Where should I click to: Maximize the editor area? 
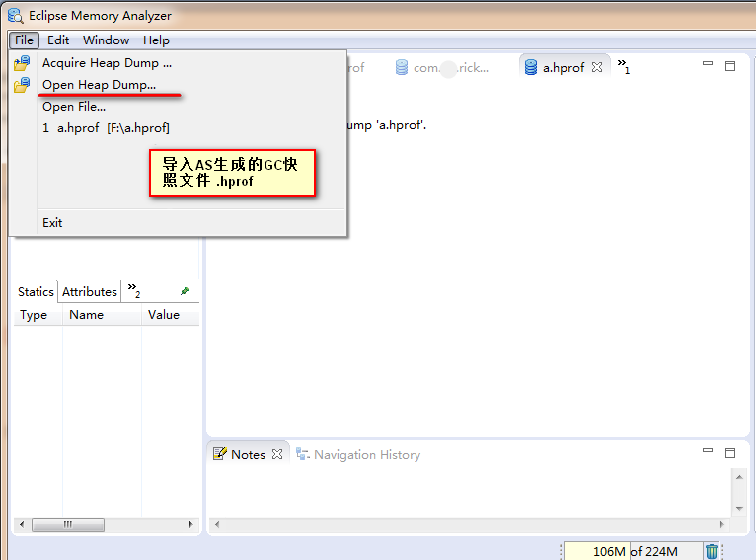[730, 66]
